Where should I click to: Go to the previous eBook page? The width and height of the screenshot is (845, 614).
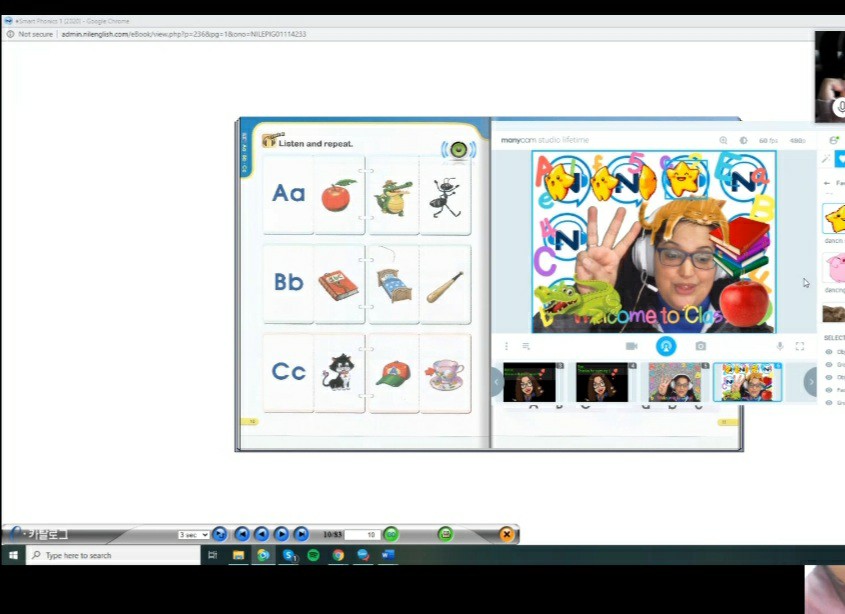coord(261,534)
